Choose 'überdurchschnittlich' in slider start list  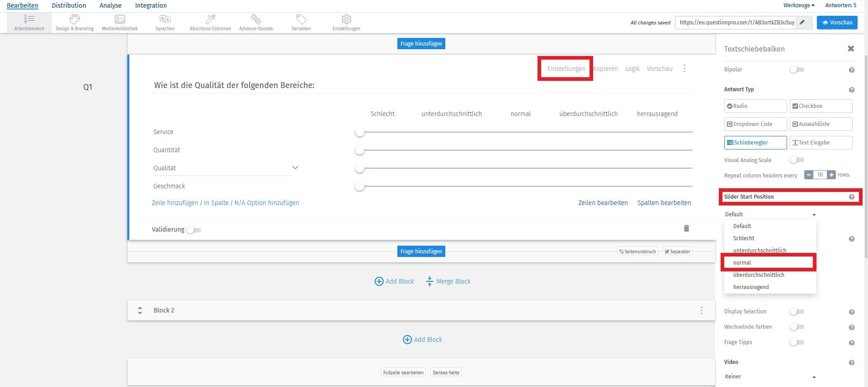770,275
